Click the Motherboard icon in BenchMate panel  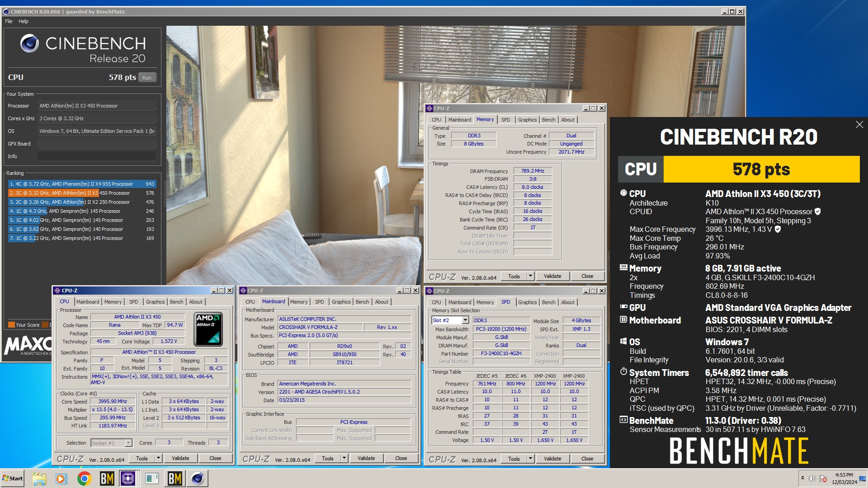pyautogui.click(x=623, y=320)
